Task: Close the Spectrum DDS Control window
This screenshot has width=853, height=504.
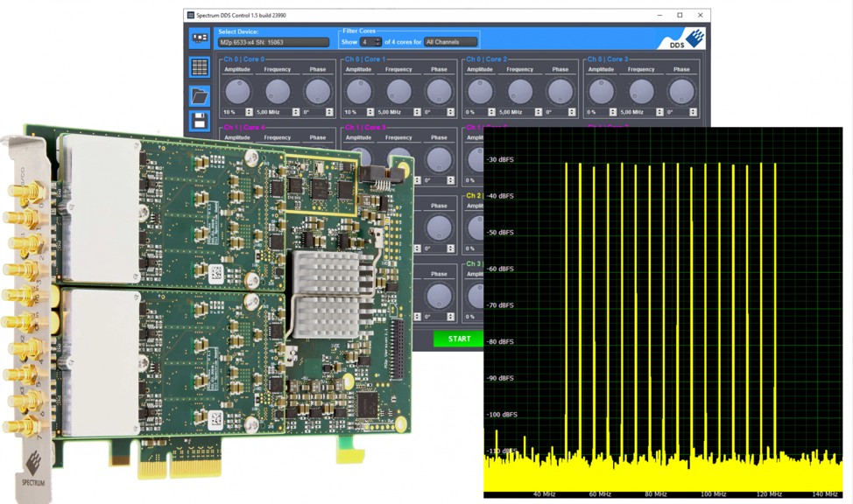Action: coord(700,15)
